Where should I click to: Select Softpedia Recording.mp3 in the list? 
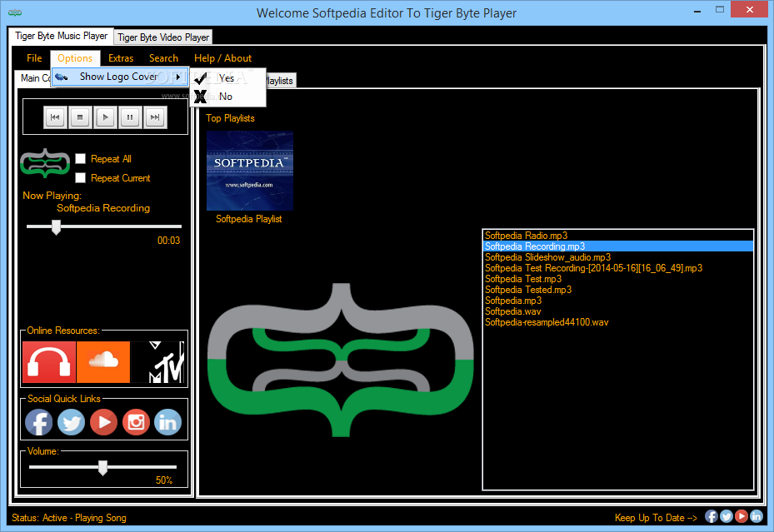[x=618, y=246]
